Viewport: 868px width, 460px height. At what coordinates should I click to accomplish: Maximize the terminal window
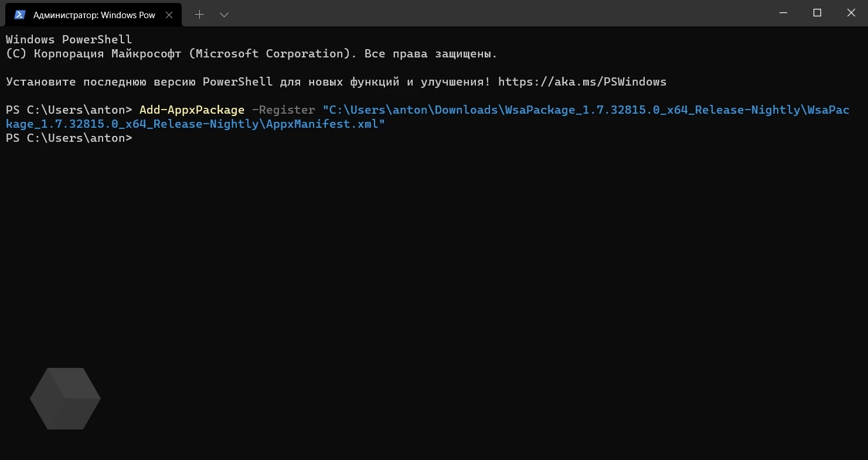tap(817, 13)
